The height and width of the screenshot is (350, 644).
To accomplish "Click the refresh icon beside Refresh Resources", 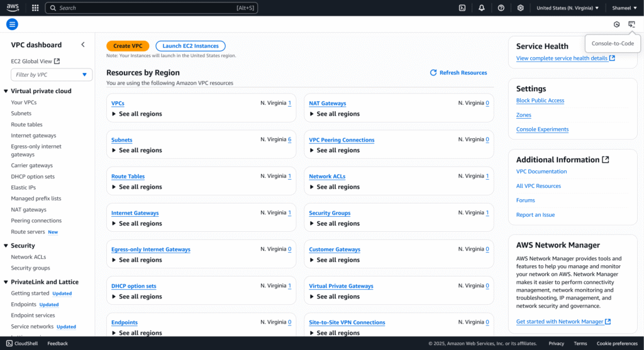I will click(433, 73).
